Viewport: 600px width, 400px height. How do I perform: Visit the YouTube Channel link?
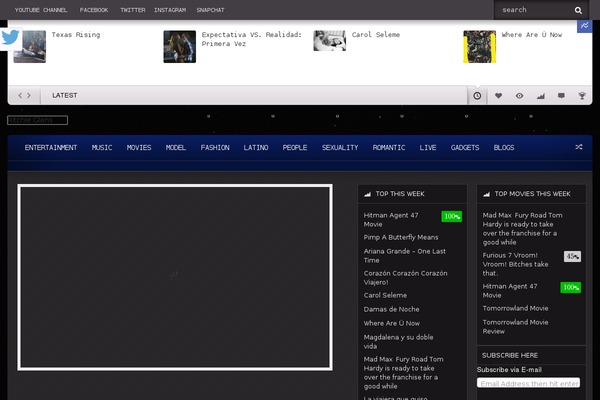[41, 10]
